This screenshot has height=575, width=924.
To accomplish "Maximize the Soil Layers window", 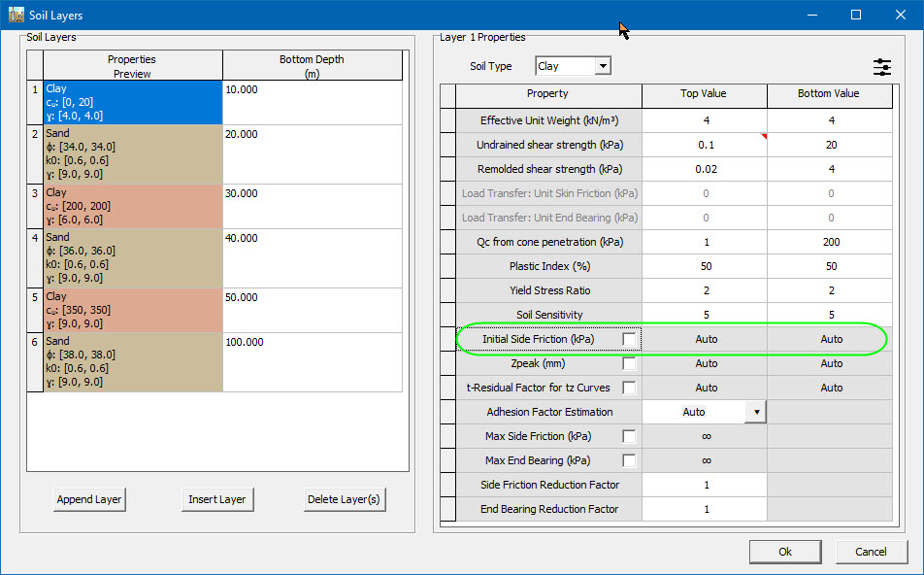I will [x=856, y=15].
